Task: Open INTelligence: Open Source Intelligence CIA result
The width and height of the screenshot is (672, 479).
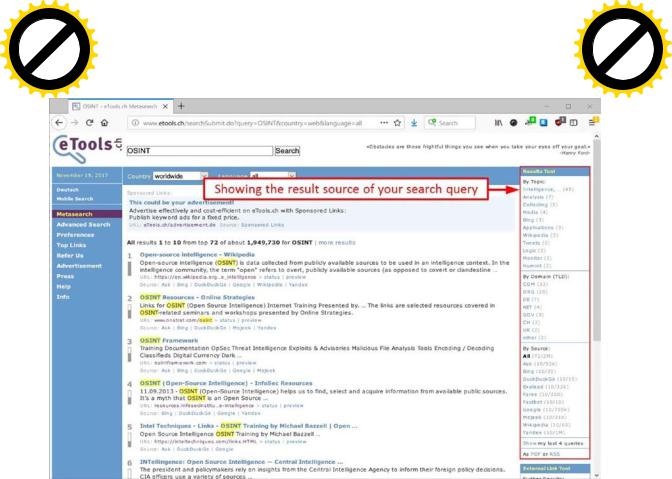Action: (x=241, y=462)
